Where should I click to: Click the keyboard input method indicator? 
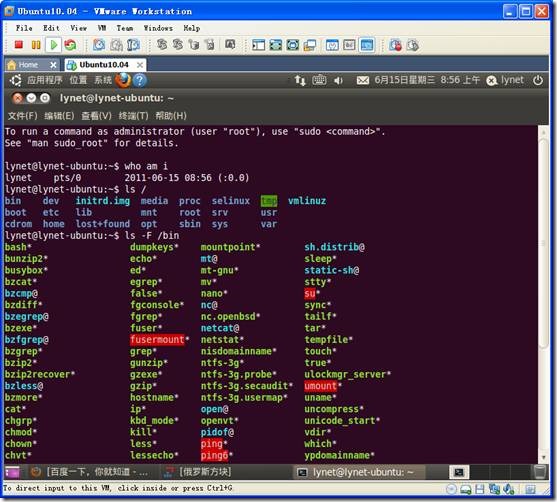pos(319,80)
